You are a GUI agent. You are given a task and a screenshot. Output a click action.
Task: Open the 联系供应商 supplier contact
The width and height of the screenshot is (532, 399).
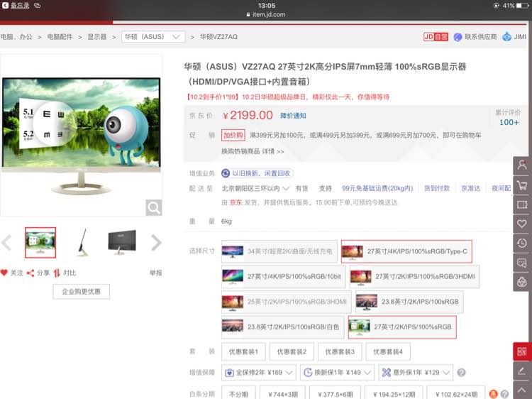pos(475,37)
